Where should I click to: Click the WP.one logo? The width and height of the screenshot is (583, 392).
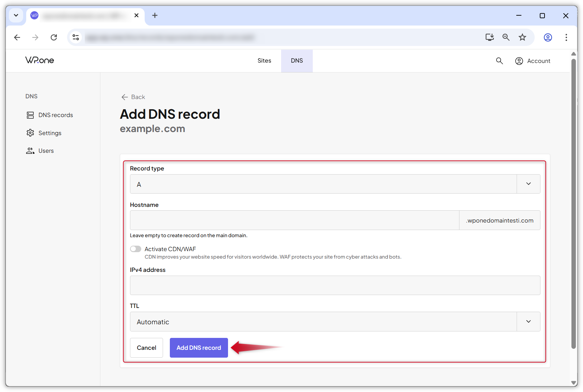click(x=39, y=60)
